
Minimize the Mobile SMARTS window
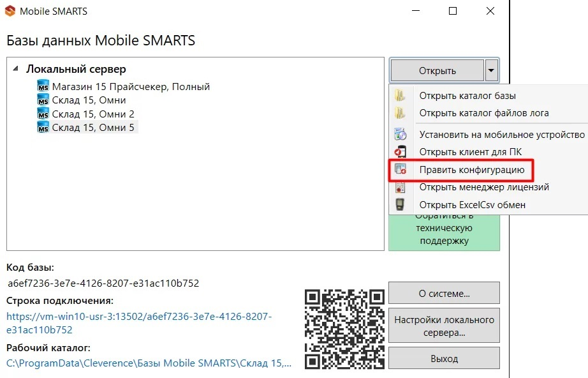416,11
